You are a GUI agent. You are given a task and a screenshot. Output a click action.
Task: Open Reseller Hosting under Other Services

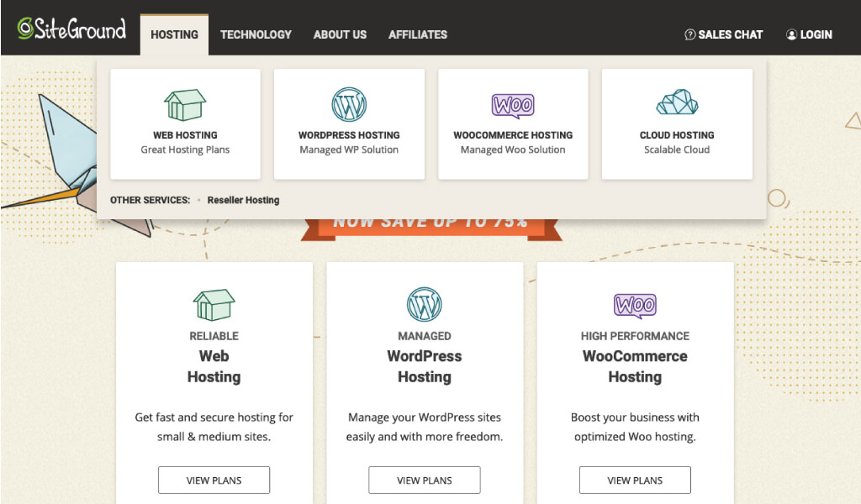click(243, 200)
